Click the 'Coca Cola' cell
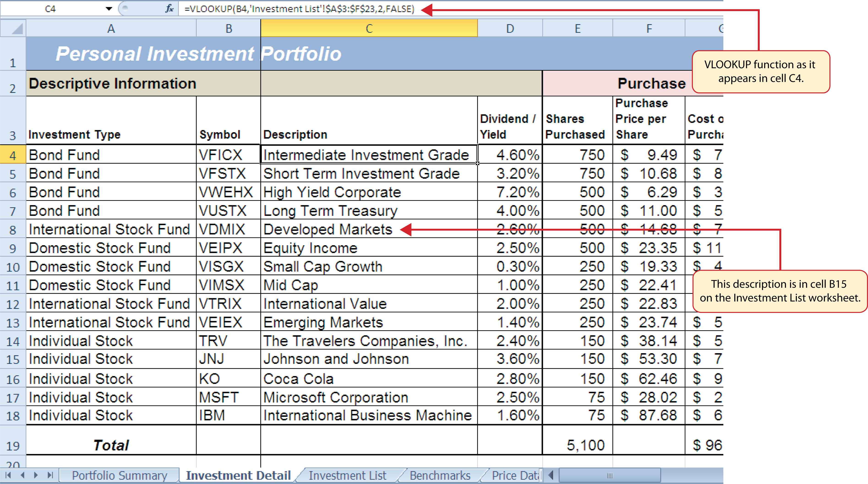This screenshot has width=868, height=484. pyautogui.click(x=369, y=378)
